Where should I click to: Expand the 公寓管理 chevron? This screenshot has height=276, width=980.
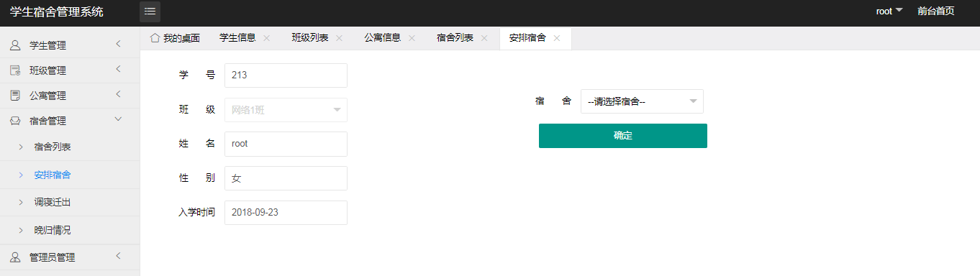[119, 95]
